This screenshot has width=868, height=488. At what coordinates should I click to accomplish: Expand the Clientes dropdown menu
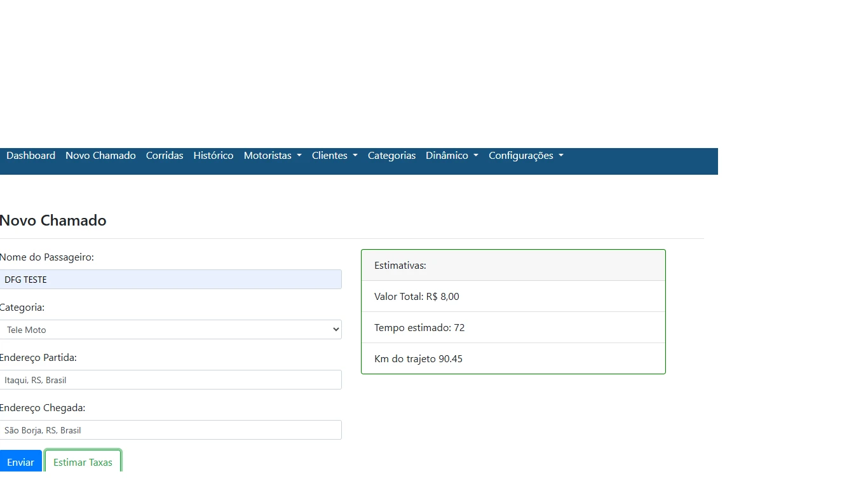pyautogui.click(x=334, y=156)
